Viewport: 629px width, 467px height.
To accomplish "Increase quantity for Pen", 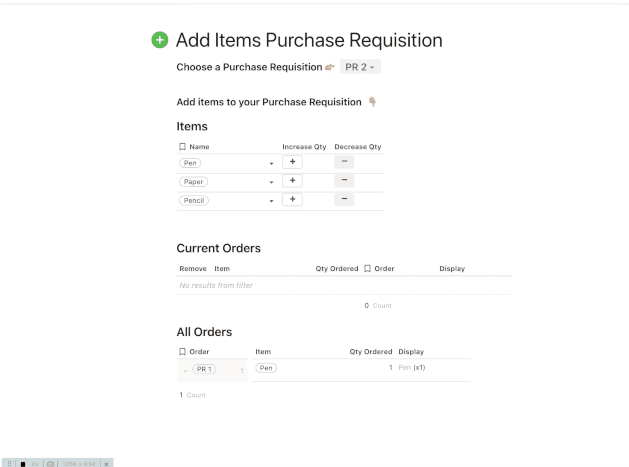I will point(292,161).
